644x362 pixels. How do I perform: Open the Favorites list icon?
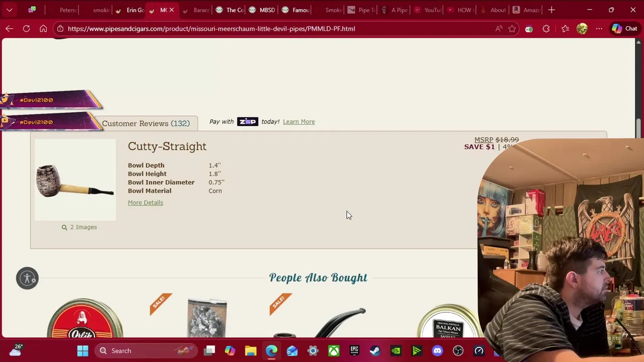coord(565,29)
